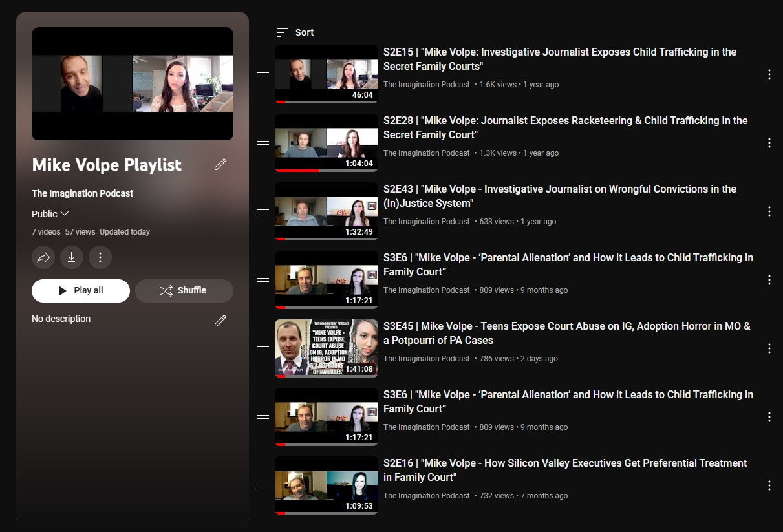The height and width of the screenshot is (532, 783).
Task: Click '786 views • 2 days ago' text
Action: [519, 359]
